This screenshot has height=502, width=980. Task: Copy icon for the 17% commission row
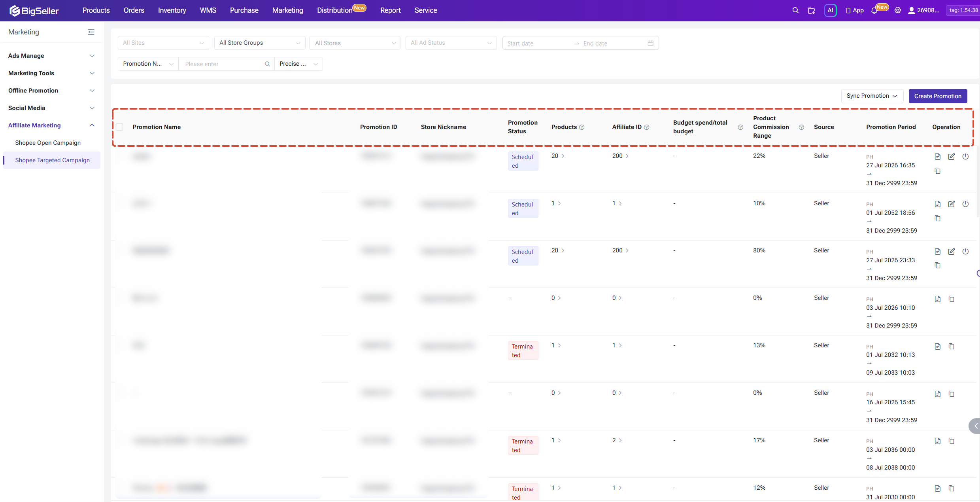(x=952, y=441)
